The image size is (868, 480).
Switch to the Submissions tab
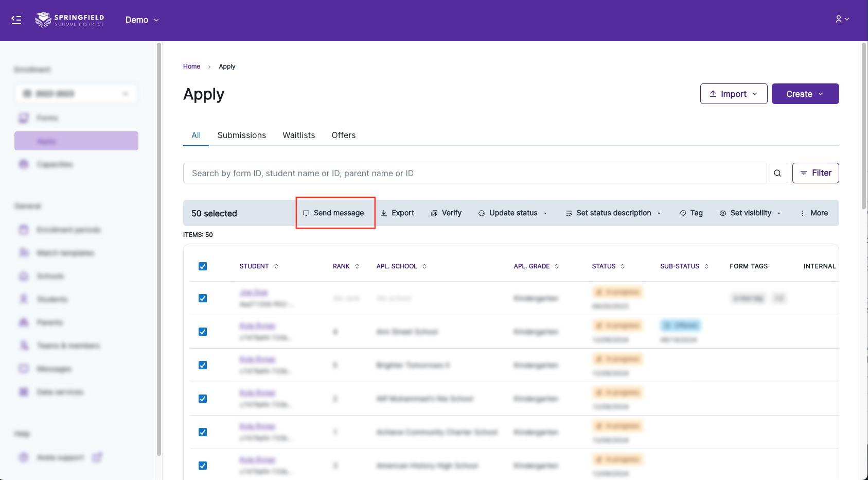click(241, 135)
